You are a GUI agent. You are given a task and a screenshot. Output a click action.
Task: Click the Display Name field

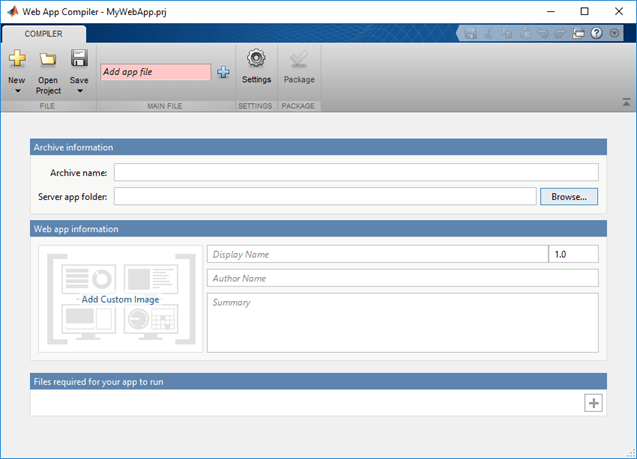(377, 254)
